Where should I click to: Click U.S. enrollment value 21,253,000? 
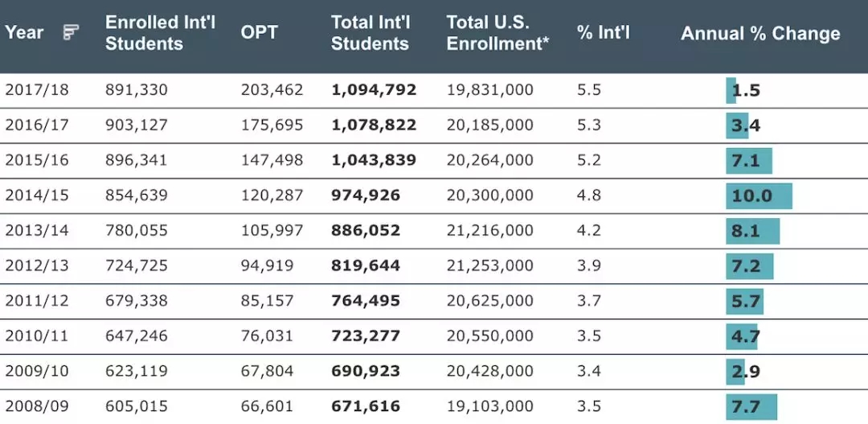coord(489,266)
